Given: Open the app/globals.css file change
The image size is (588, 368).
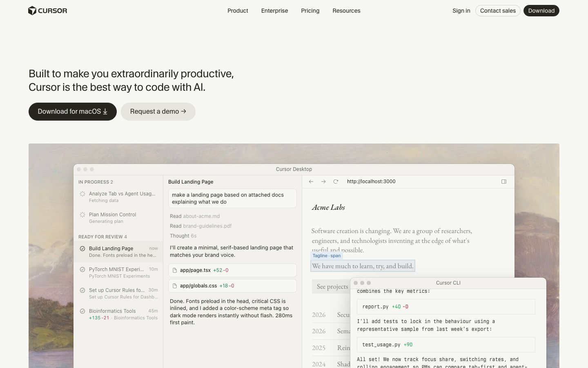Looking at the screenshot, I should [x=232, y=286].
